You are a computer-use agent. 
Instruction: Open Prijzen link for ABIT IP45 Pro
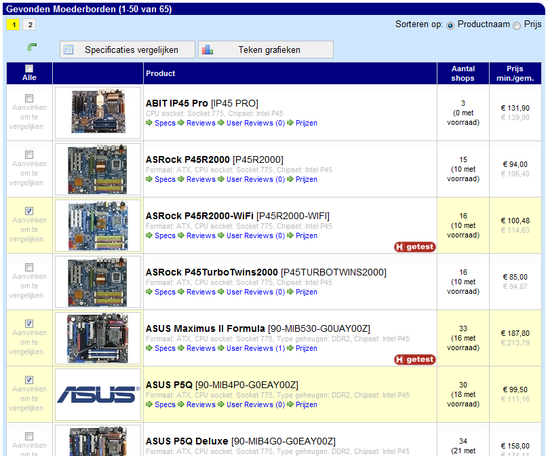click(x=306, y=123)
